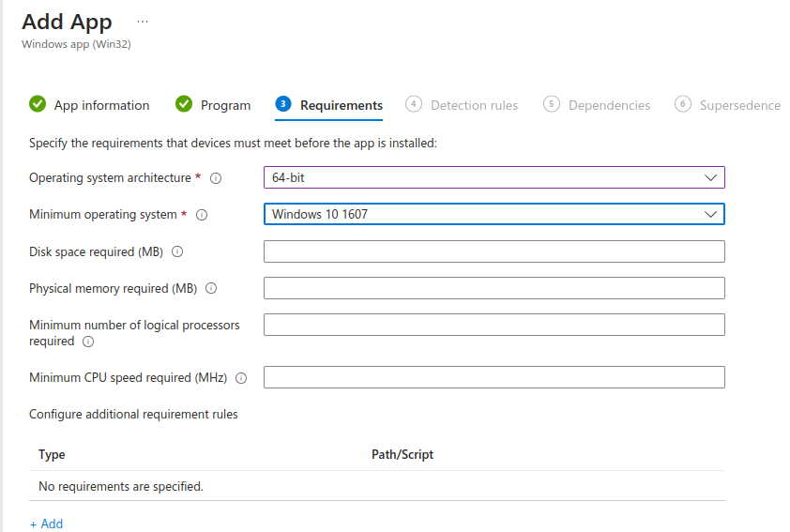Viewport: 790px width, 532px height.
Task: Click info icon beside Operating system architecture
Action: coord(216,178)
